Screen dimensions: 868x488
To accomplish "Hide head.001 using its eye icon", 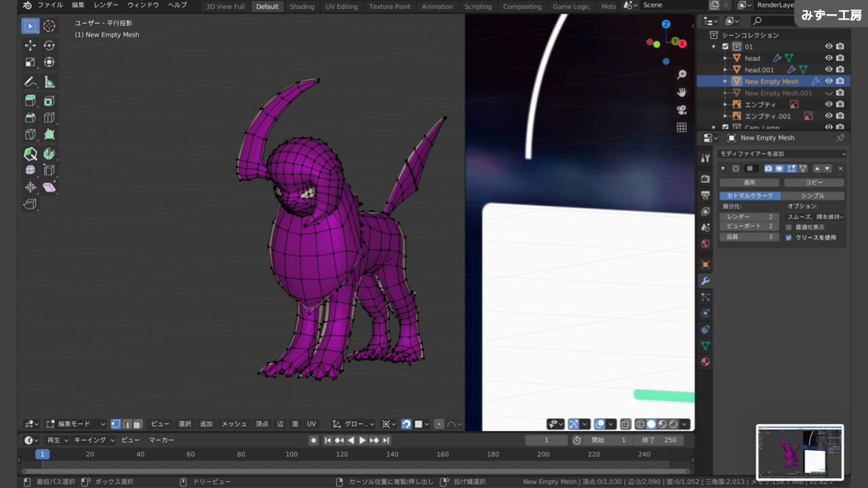I will [x=829, y=70].
